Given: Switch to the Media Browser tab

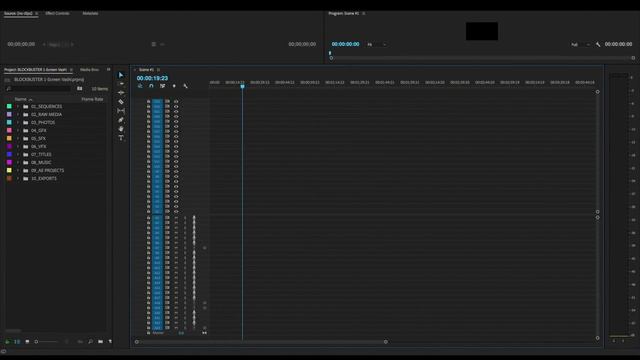Looking at the screenshot, I should (89, 70).
